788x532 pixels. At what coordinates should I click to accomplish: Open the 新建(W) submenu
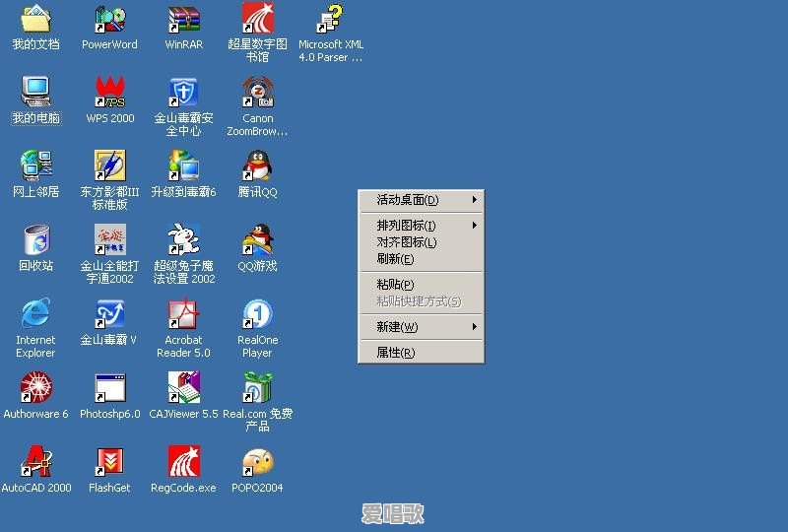click(422, 327)
